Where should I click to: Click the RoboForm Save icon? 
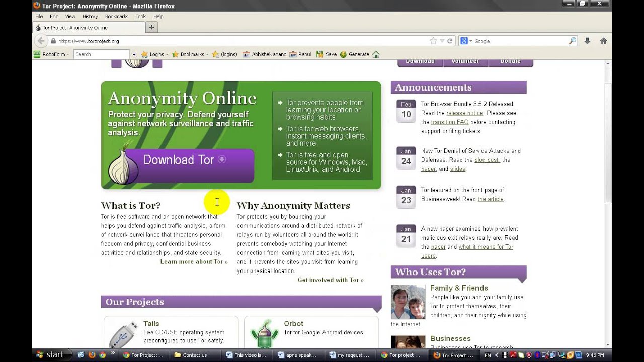pos(327,54)
